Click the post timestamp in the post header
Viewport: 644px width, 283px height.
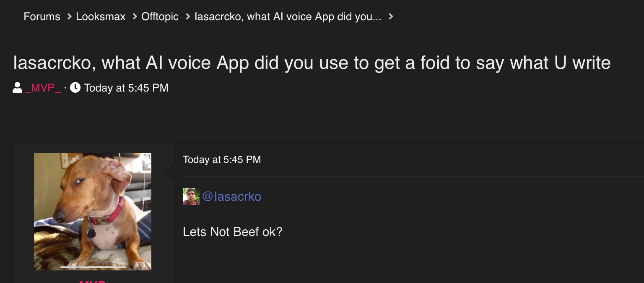(222, 160)
